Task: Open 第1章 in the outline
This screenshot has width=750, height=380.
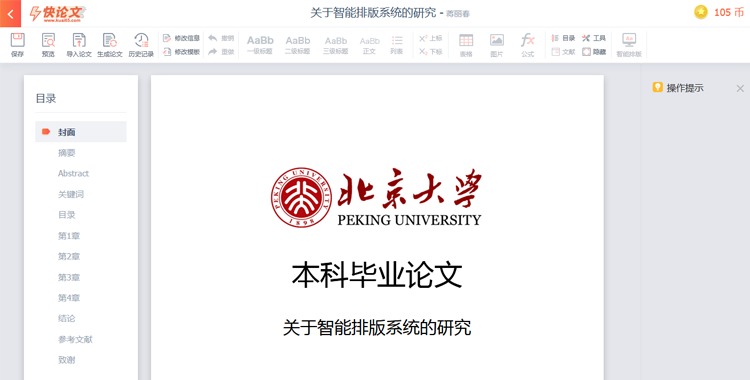Action: coord(69,236)
